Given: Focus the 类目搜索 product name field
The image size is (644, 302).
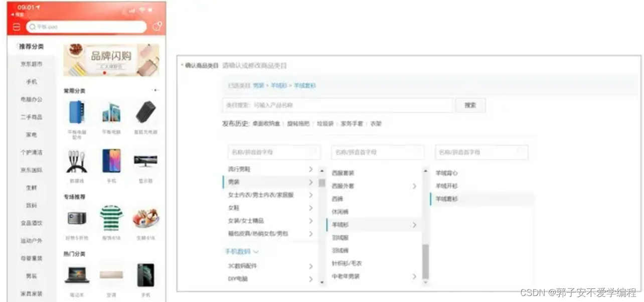Looking at the screenshot, I should [337, 105].
